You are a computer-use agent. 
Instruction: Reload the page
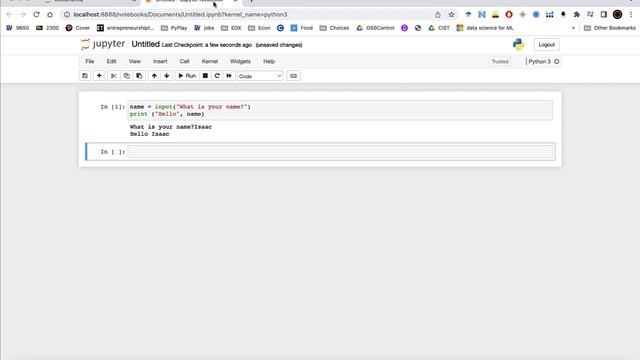(36, 14)
